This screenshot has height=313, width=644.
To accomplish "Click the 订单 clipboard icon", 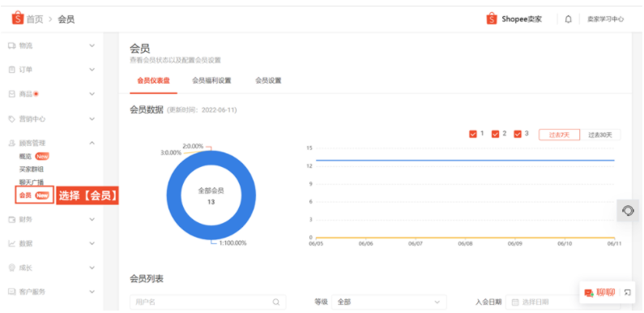I will pos(12,70).
